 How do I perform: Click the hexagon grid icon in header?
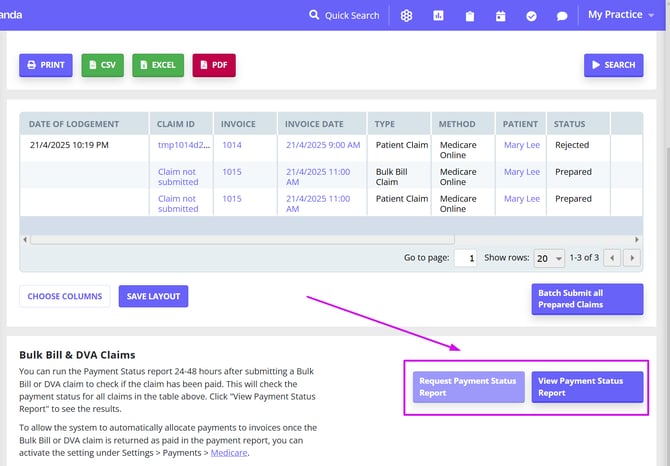pos(407,16)
